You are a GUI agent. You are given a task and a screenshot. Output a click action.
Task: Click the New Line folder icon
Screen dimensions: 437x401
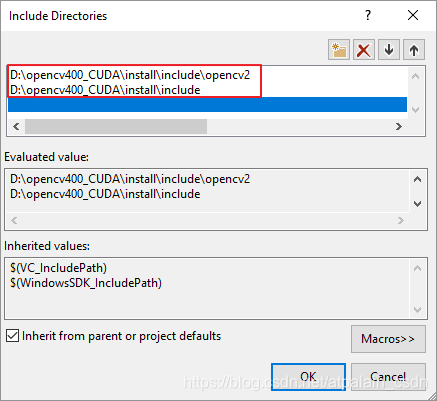[339, 50]
